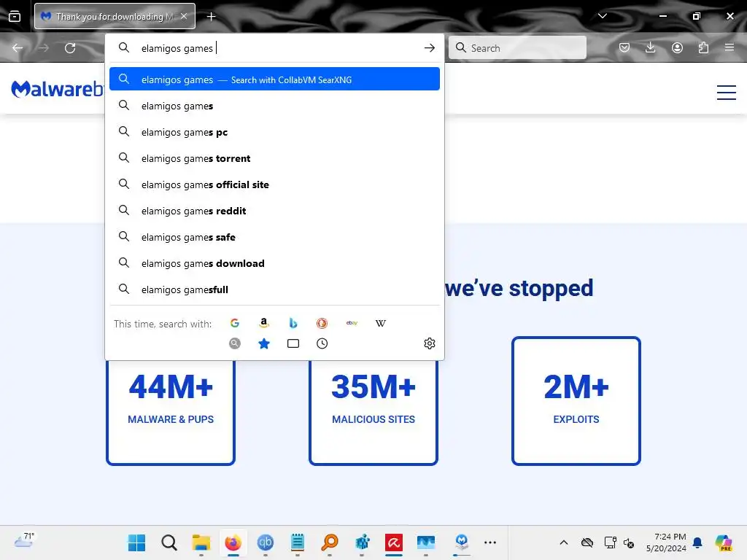This screenshot has width=747, height=560.
Task: Open qBittorrent from the taskbar
Action: [x=266, y=542]
